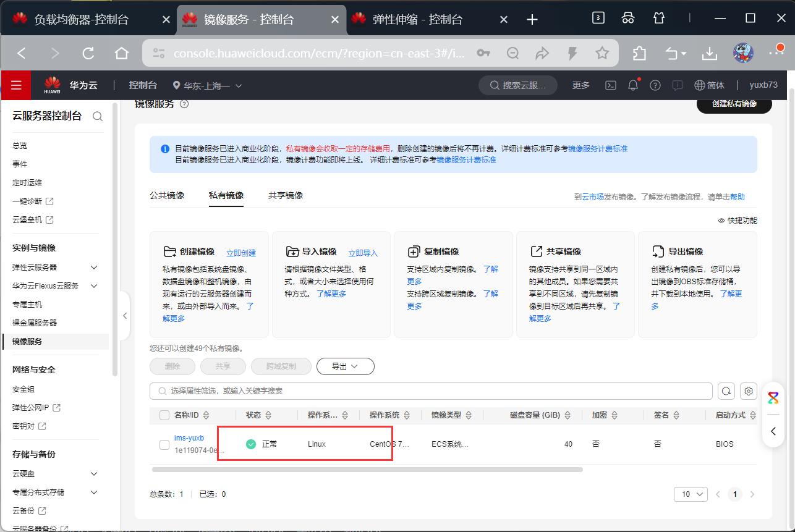The height and width of the screenshot is (532, 795).
Task: Switch to 私有镜像 tab
Action: tap(226, 195)
